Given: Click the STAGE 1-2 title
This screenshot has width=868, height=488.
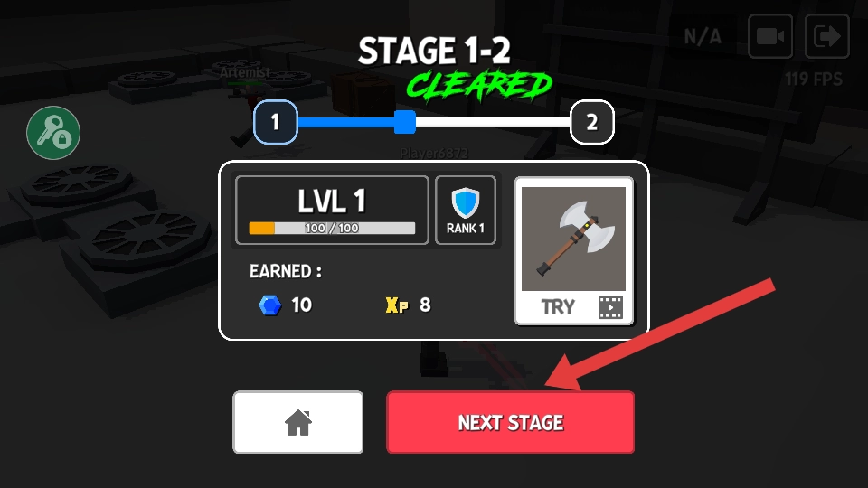Looking at the screenshot, I should pyautogui.click(x=434, y=51).
